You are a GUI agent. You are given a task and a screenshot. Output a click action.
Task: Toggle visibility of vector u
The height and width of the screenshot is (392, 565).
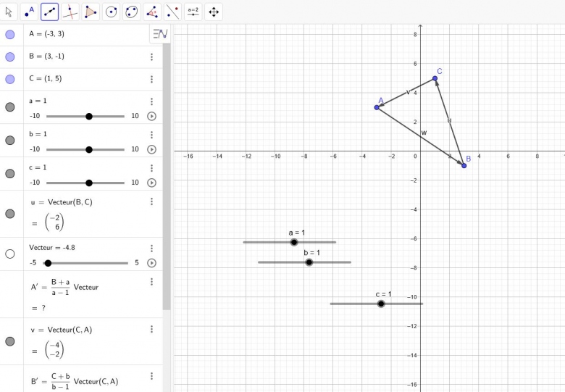[x=10, y=214]
